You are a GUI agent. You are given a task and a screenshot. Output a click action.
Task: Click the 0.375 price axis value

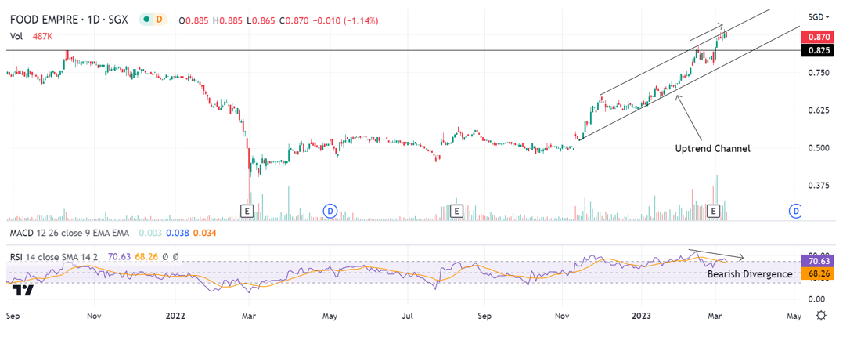(x=818, y=186)
